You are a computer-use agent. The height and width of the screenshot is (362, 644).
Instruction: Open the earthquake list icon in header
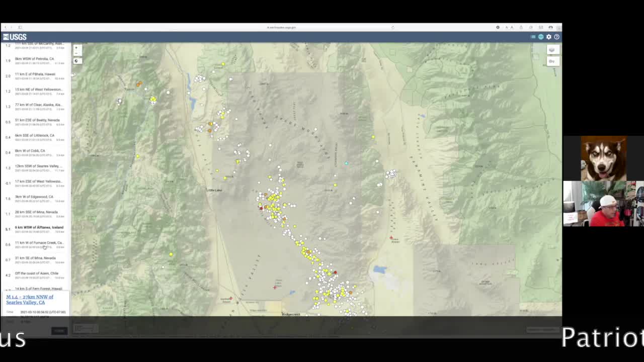point(533,37)
